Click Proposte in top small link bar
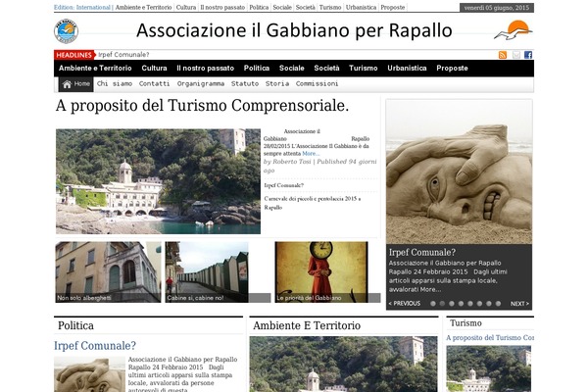Viewport: 588px width, 392px height. 393,8
